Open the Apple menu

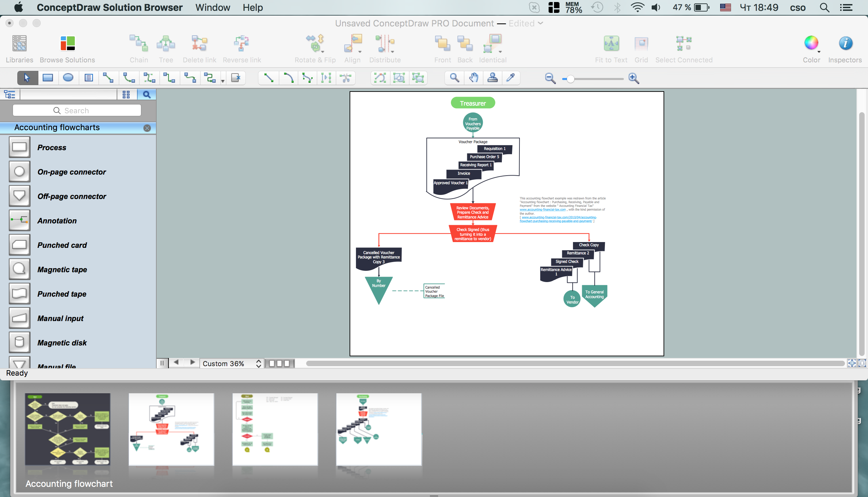coord(19,7)
